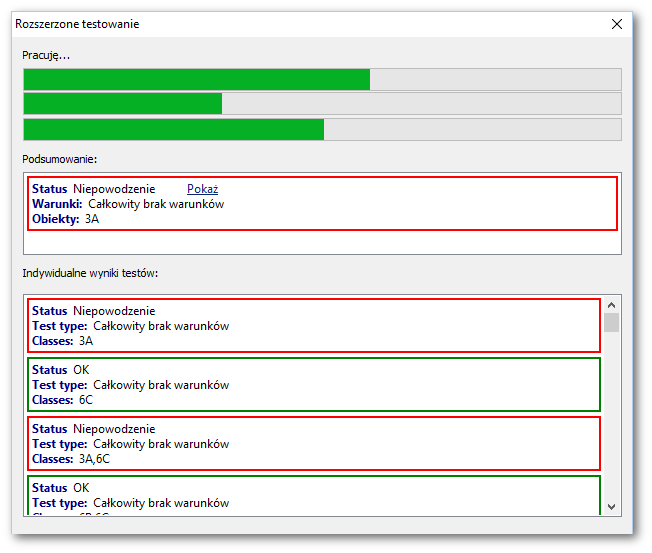Open the Pokaż link in the summary
Screen dimensions: 652x553
pyautogui.click(x=202, y=189)
